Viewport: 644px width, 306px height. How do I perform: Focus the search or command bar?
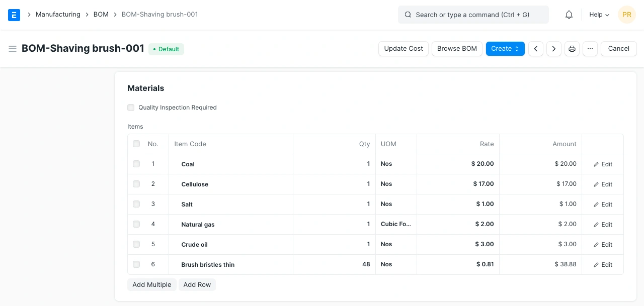pyautogui.click(x=473, y=15)
